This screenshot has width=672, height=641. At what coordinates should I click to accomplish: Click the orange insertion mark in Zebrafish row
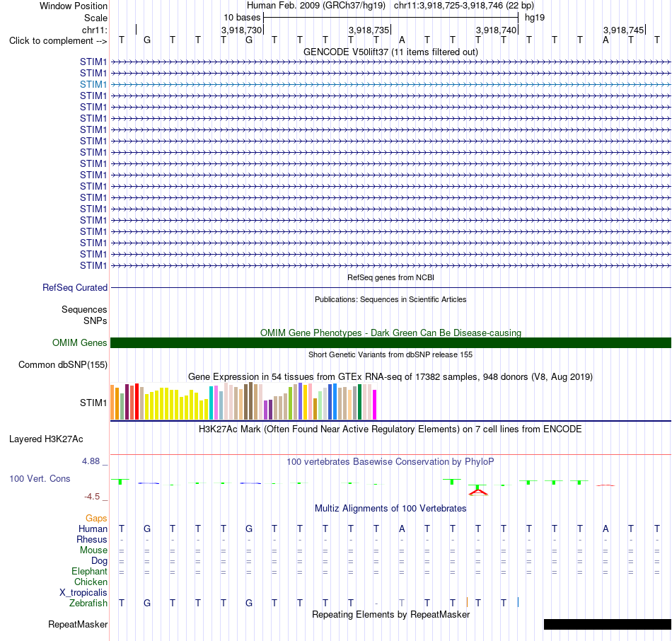coord(467,602)
